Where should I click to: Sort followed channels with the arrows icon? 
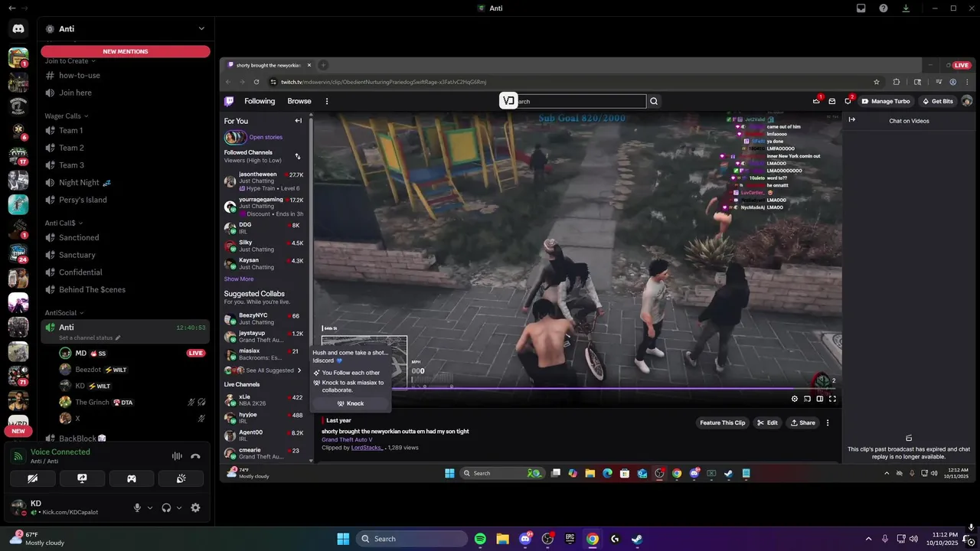pos(298,156)
